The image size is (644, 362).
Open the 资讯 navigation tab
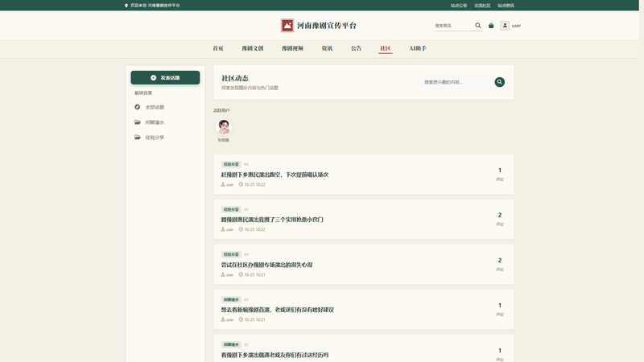coord(327,48)
